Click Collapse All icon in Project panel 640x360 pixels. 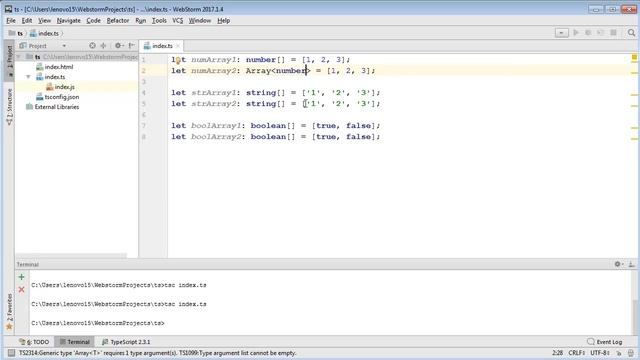tap(103, 46)
